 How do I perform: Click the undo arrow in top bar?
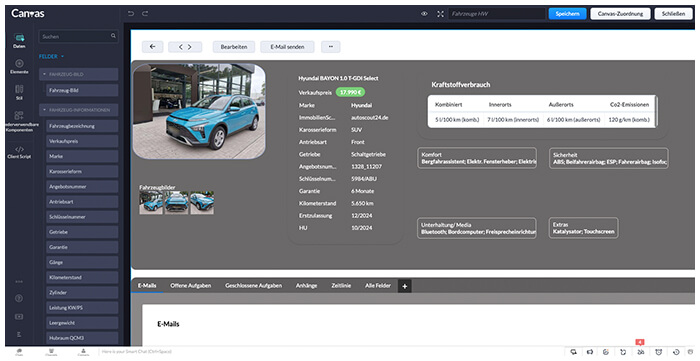pos(130,13)
